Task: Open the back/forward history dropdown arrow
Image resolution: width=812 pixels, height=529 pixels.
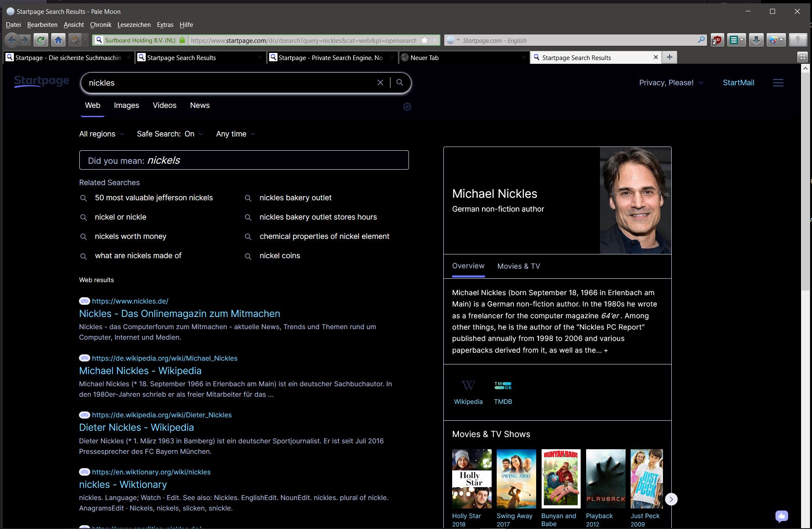Action: (85, 40)
